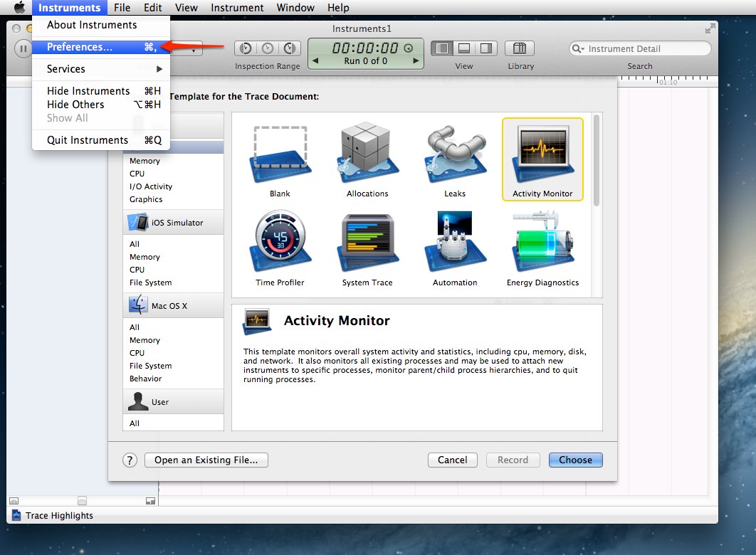Select the Allocations template icon

click(x=367, y=152)
